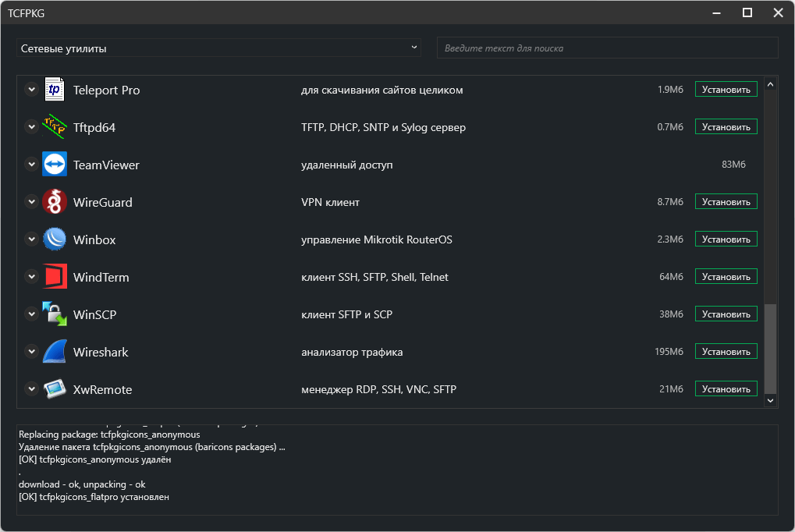Screen dimensions: 795x532
Task: Expand the XwRemote row chevron
Action: [x=31, y=389]
